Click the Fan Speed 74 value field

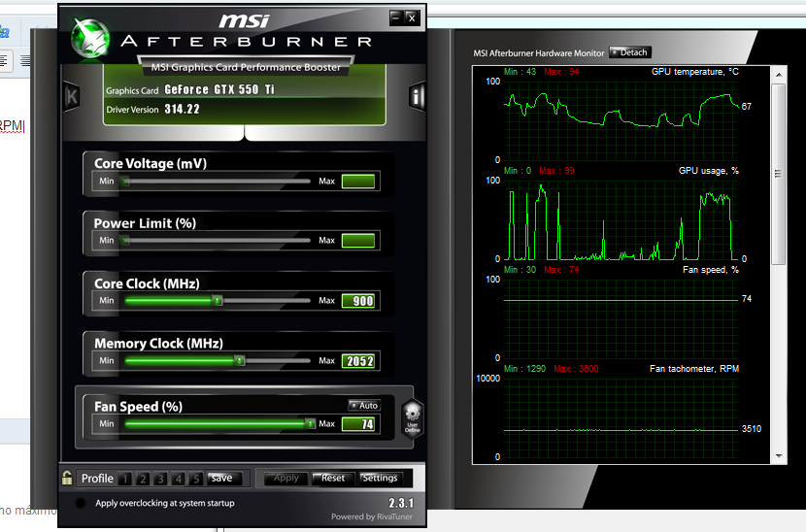[358, 424]
